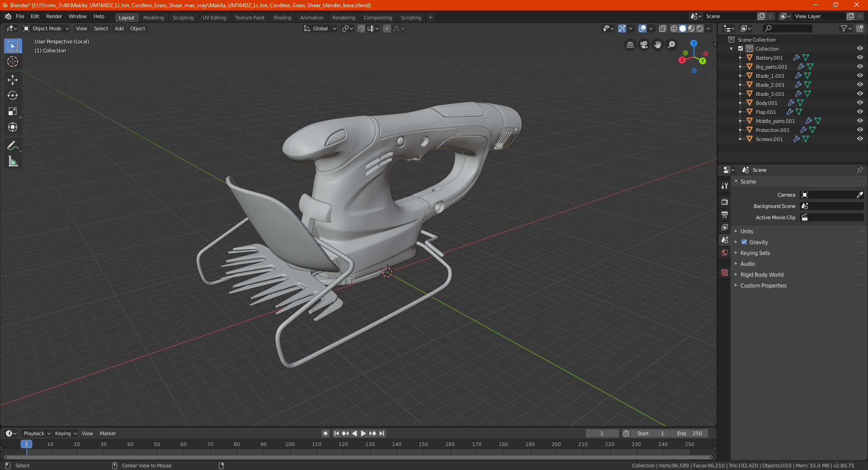Toggle perspective/orthographic grid view icon
The height and width of the screenshot is (470, 868).
(630, 45)
